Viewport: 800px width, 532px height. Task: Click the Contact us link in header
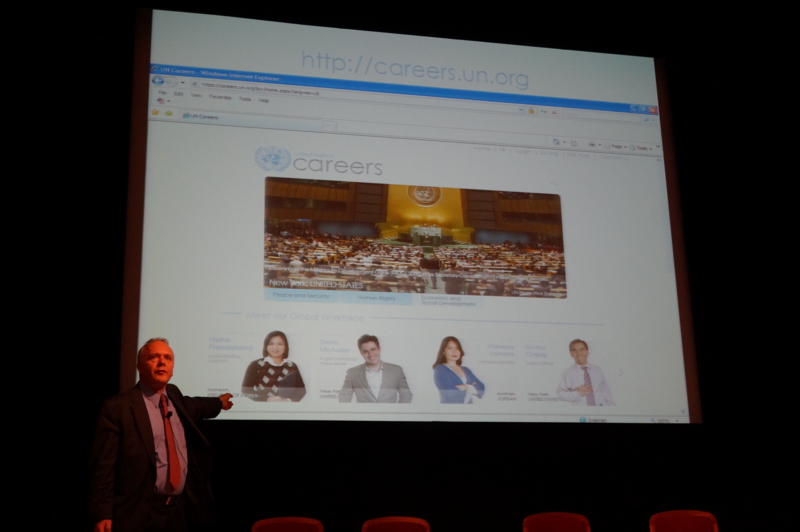pyautogui.click(x=614, y=157)
